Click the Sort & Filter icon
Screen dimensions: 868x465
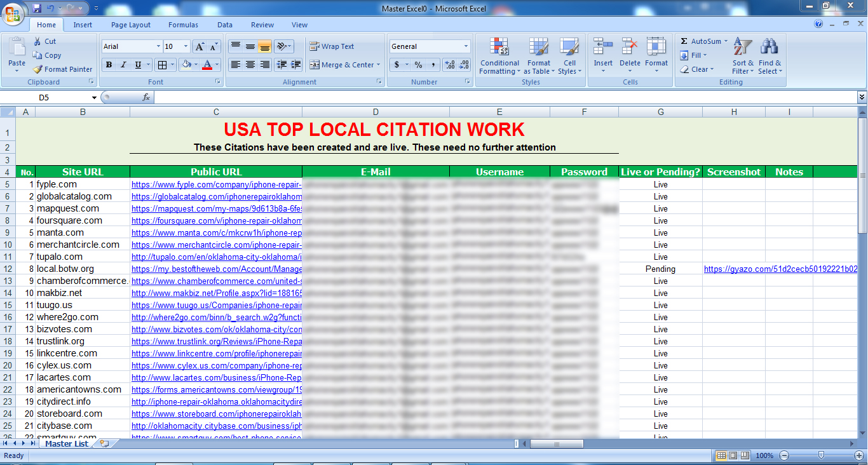[742, 56]
